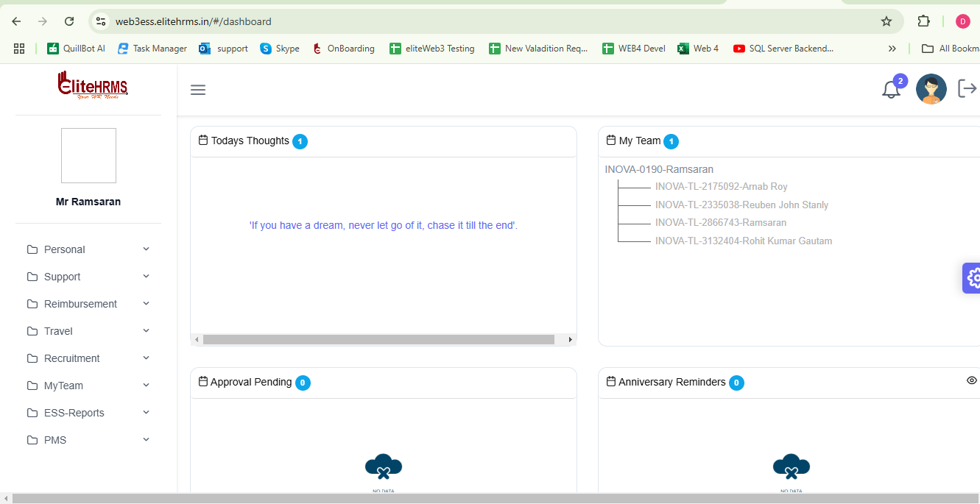Click the EliteHRMS logo
This screenshot has width=980, height=504.
(x=93, y=85)
